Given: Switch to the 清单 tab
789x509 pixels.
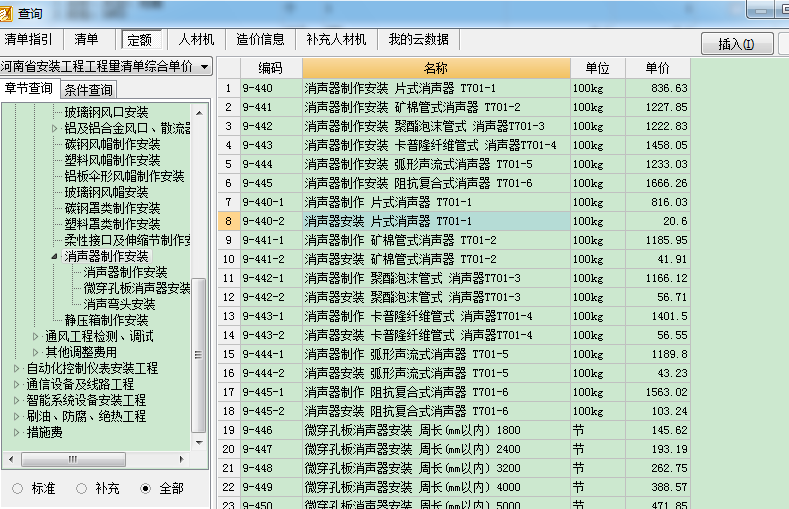Looking at the screenshot, I should 86,39.
